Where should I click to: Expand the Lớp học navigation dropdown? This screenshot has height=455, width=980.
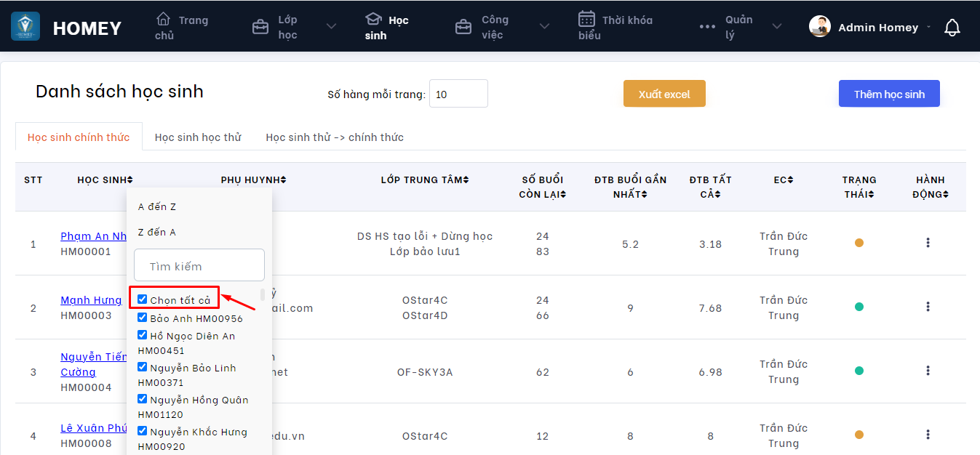(331, 27)
